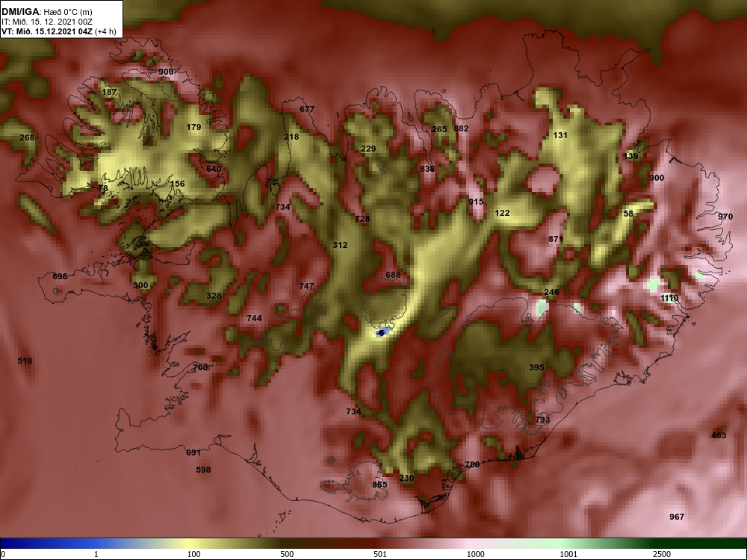Screen dimensions: 747x560
Task: Select the 696 map value
Action: pos(60,277)
